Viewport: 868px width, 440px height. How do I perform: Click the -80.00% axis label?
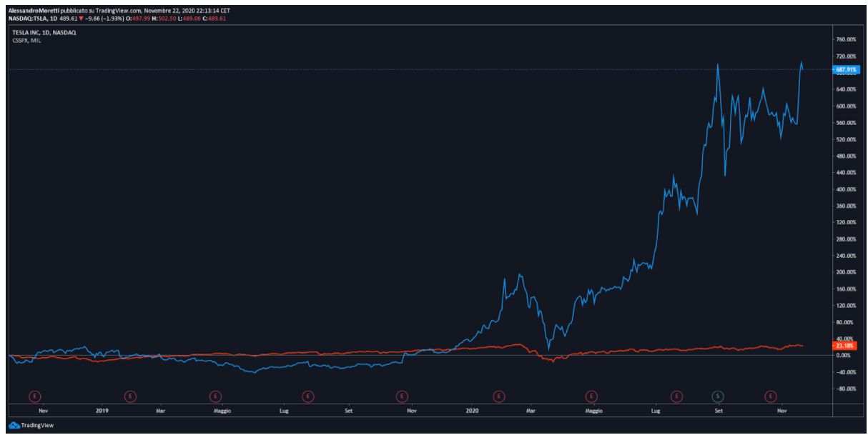pos(845,389)
